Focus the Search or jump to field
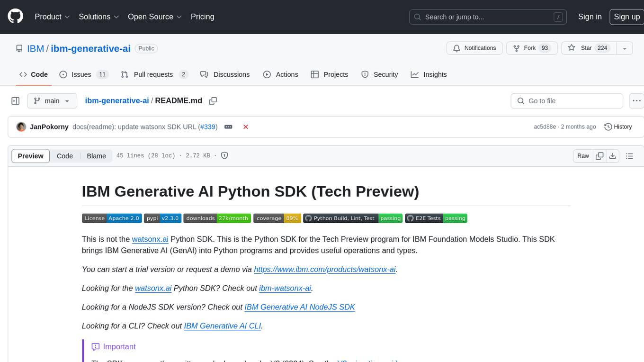Viewport: 644px width, 362px height. [x=488, y=17]
